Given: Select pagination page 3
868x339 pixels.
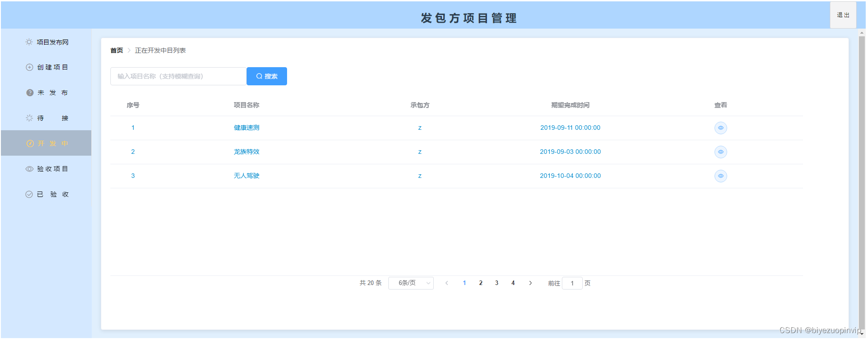Looking at the screenshot, I should click(x=496, y=283).
